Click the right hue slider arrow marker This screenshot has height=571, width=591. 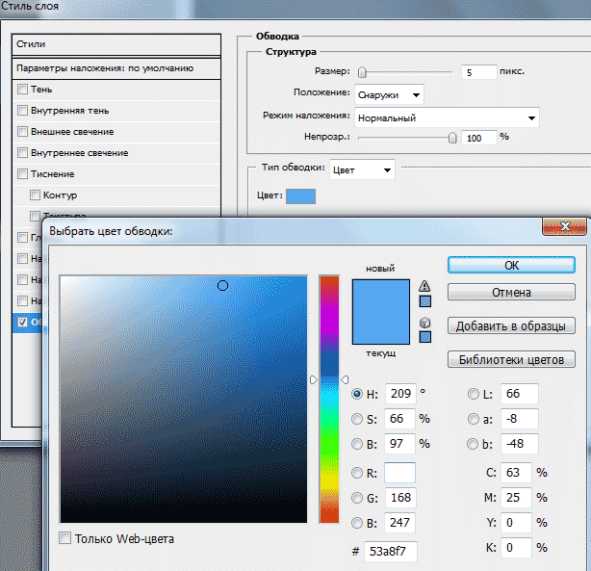(x=345, y=380)
